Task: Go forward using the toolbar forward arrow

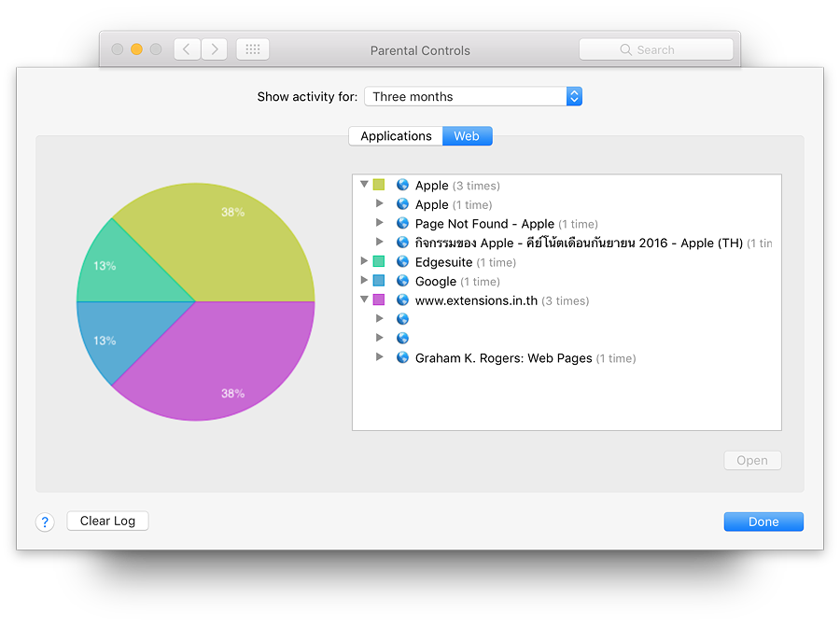Action: pos(215,49)
